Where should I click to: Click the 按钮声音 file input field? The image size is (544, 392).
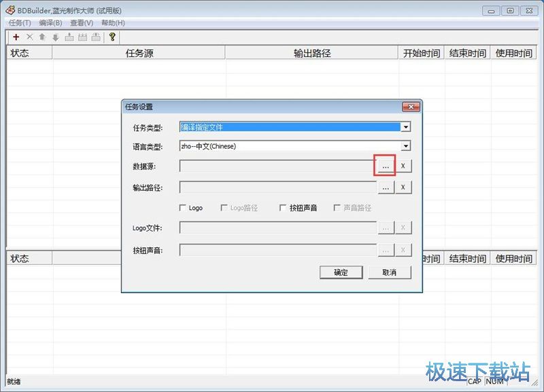pos(278,250)
